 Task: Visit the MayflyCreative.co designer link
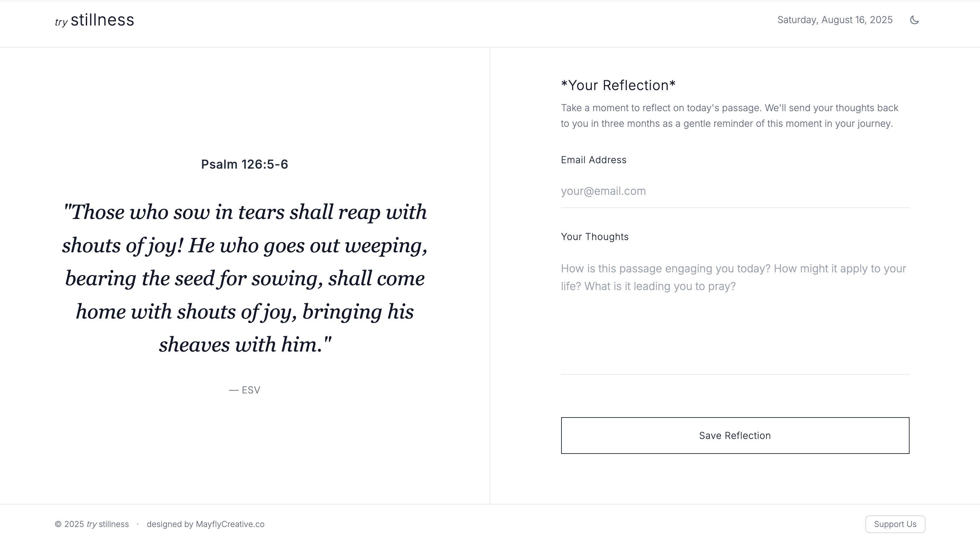(x=230, y=524)
